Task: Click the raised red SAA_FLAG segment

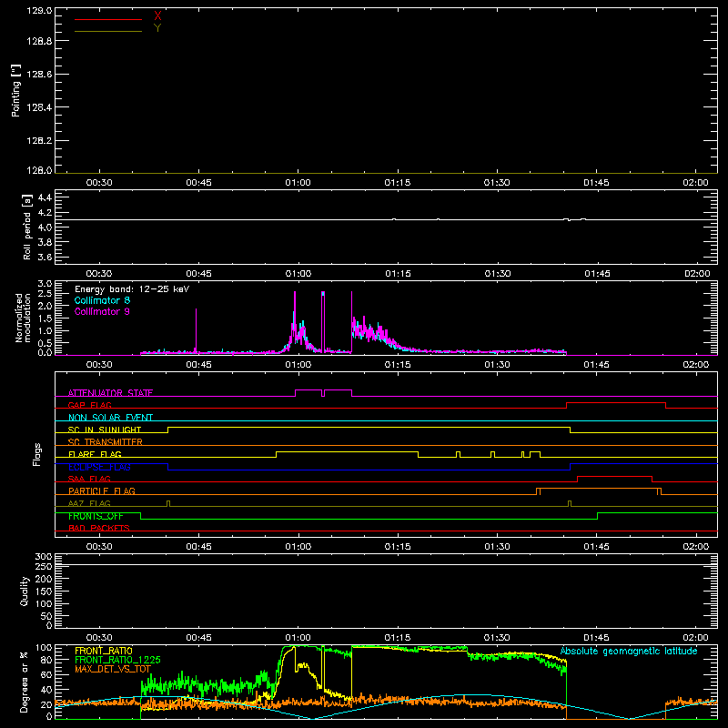Action: [615, 476]
